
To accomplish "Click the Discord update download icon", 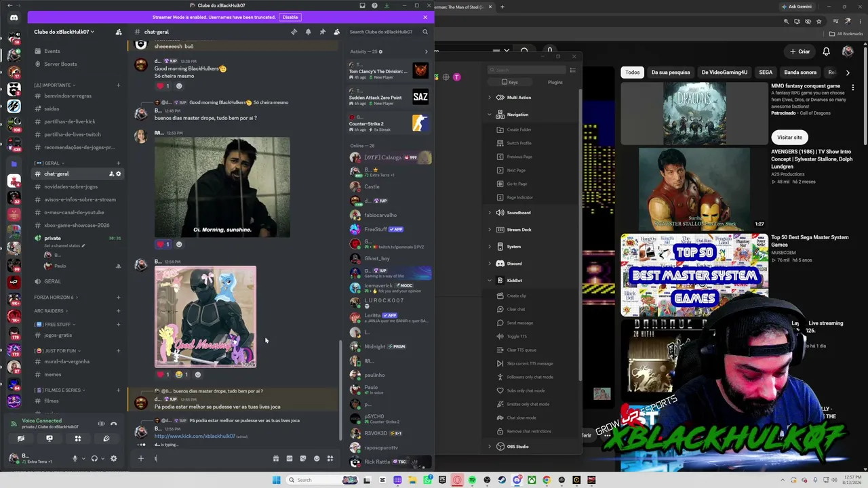I will click(x=387, y=5).
